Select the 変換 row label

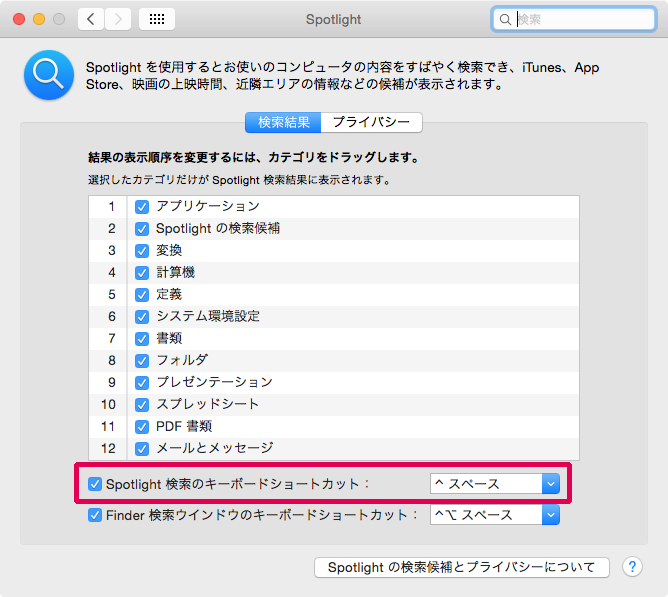(169, 250)
